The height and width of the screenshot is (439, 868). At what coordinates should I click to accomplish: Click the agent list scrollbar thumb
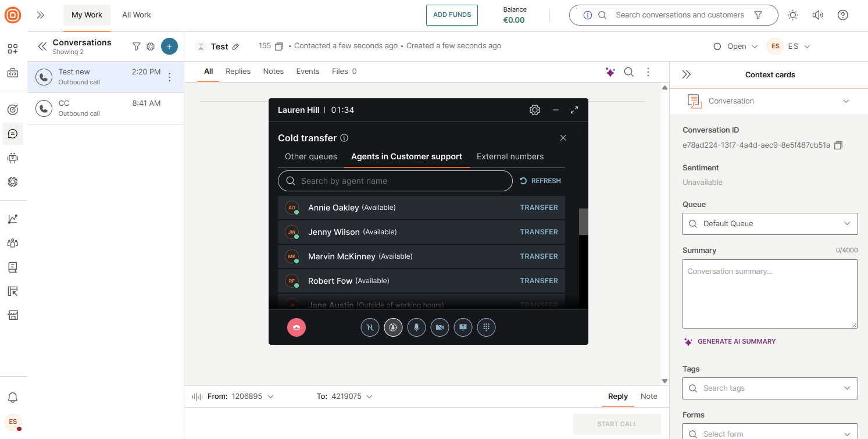583,222
